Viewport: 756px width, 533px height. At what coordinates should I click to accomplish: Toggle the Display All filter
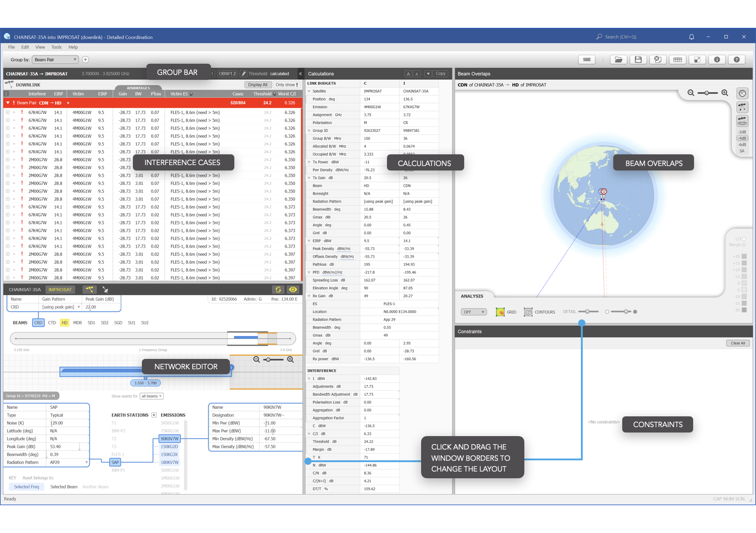pyautogui.click(x=258, y=85)
